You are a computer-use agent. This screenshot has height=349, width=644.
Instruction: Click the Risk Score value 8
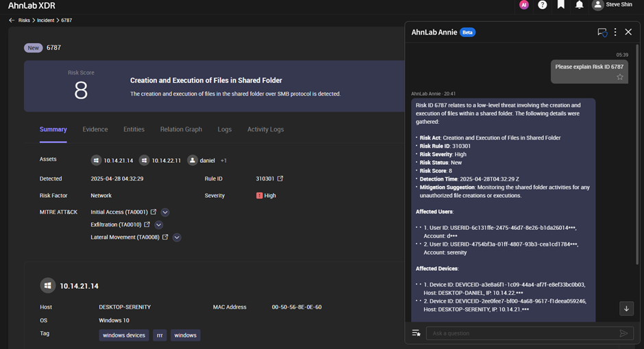(81, 90)
